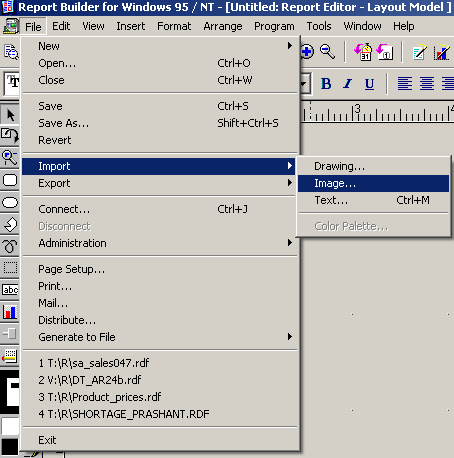454x458 pixels.
Task: Click the chart wizard toolbar icon
Action: pos(442,52)
